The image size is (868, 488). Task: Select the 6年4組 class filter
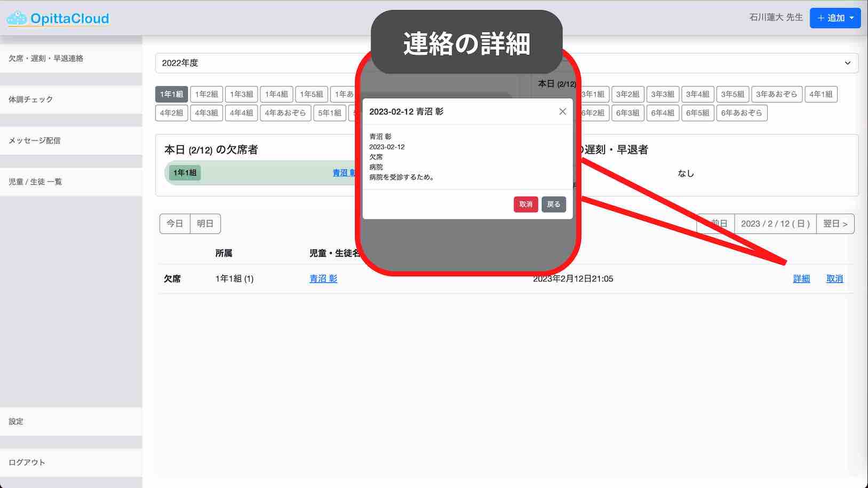(663, 113)
